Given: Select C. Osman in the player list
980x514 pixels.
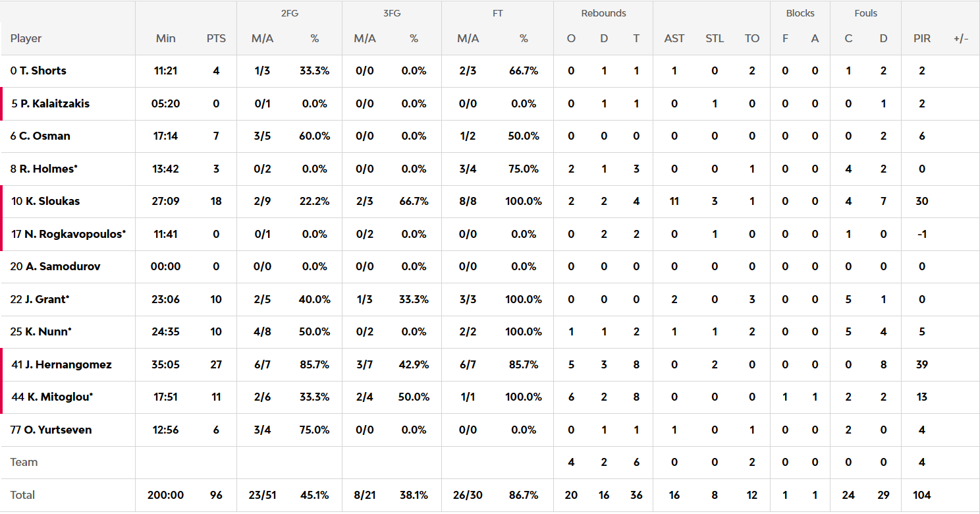Looking at the screenshot, I should pos(45,136).
